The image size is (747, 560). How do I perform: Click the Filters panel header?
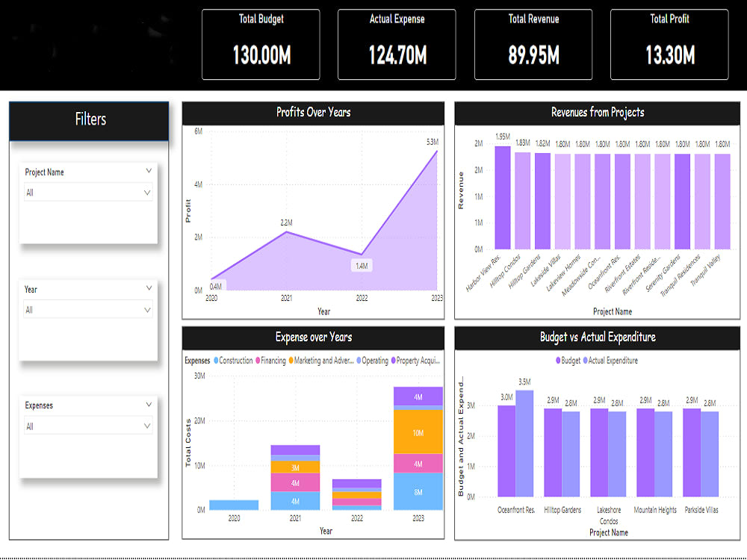tap(88, 119)
